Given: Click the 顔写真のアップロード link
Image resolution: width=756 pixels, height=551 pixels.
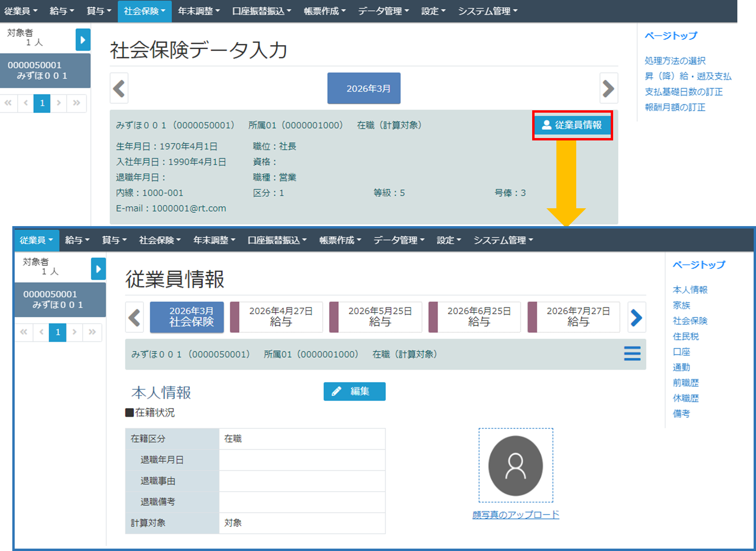Looking at the screenshot, I should tap(516, 515).
